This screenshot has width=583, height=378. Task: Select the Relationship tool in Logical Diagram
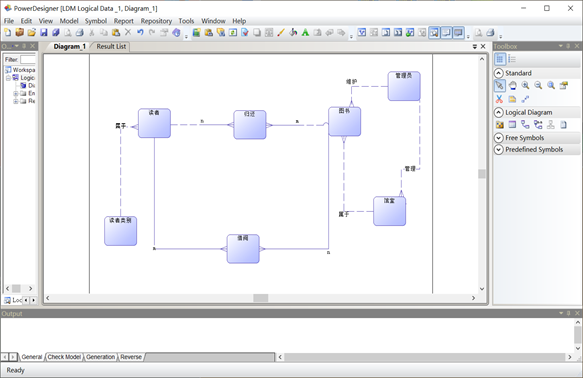click(x=525, y=125)
